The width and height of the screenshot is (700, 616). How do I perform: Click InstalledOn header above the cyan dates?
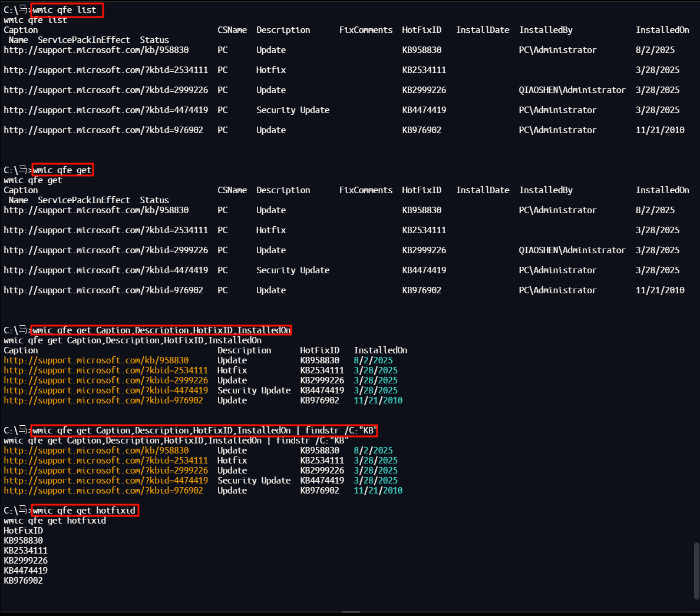(x=380, y=350)
